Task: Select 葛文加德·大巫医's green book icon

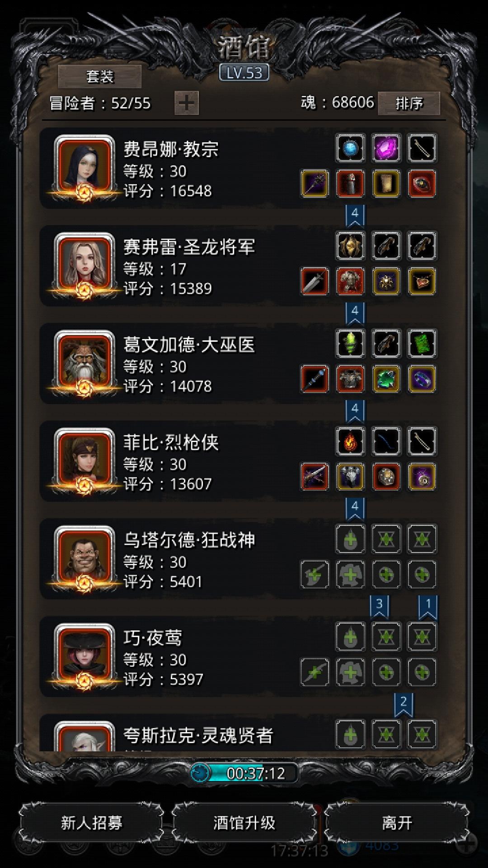Action: coord(422,344)
